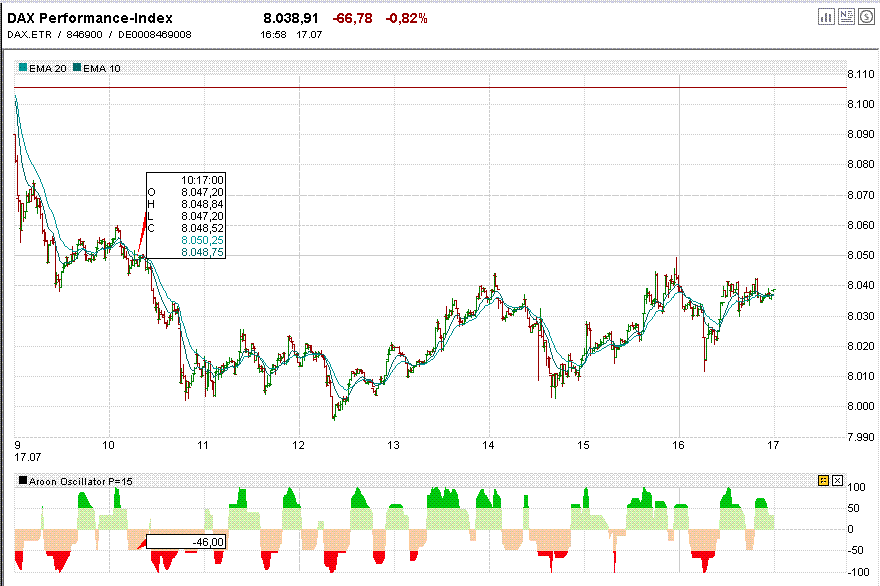Click the 7.990 price axis label

pos(860,437)
